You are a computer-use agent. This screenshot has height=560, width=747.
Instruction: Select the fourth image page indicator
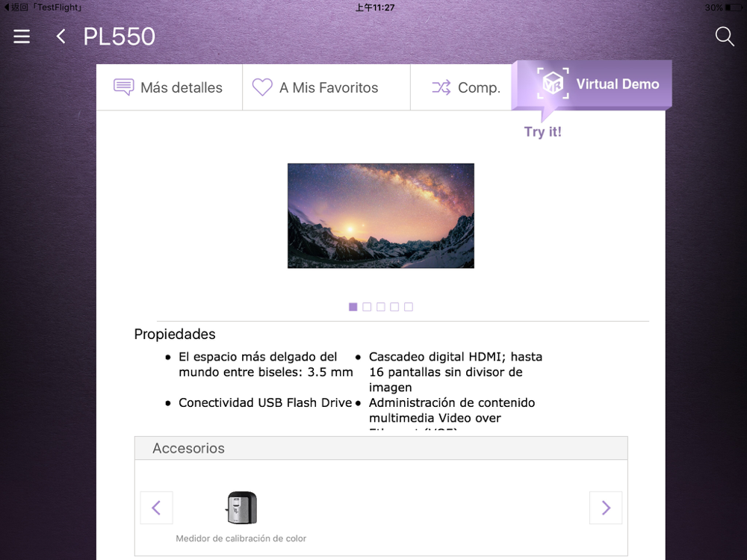394,307
